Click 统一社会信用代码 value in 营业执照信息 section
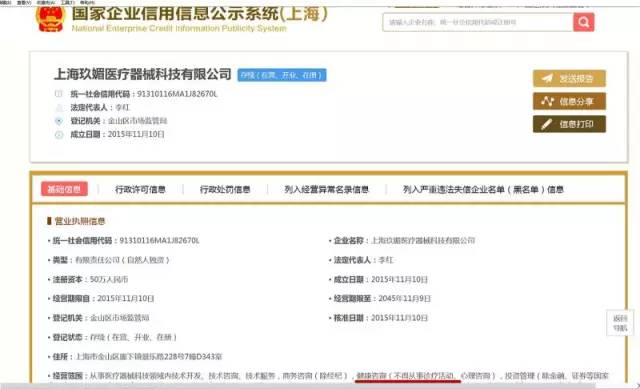The height and width of the screenshot is (389, 640). pos(159,240)
